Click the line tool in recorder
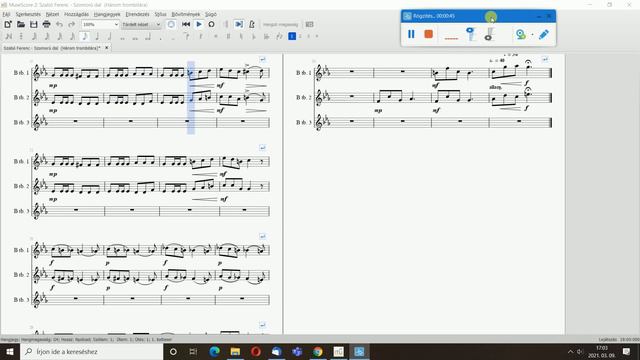 click(x=451, y=38)
